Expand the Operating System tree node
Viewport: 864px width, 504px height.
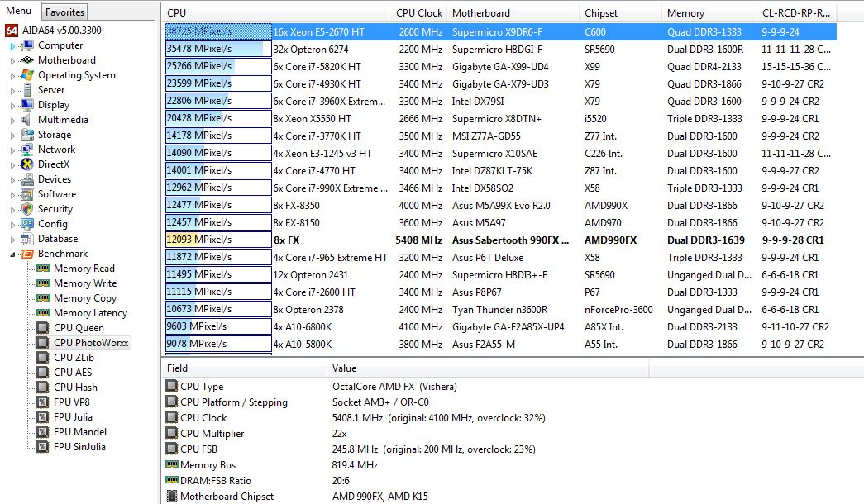pyautogui.click(x=12, y=75)
